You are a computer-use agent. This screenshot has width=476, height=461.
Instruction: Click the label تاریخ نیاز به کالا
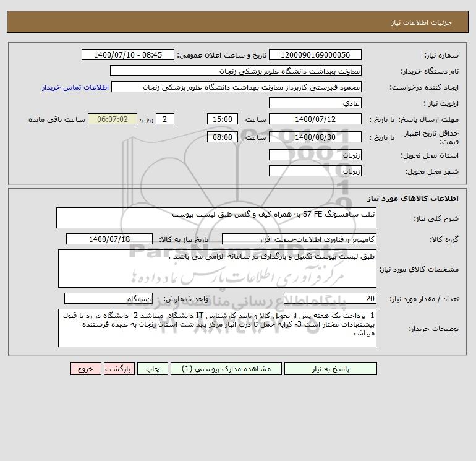click(x=184, y=239)
